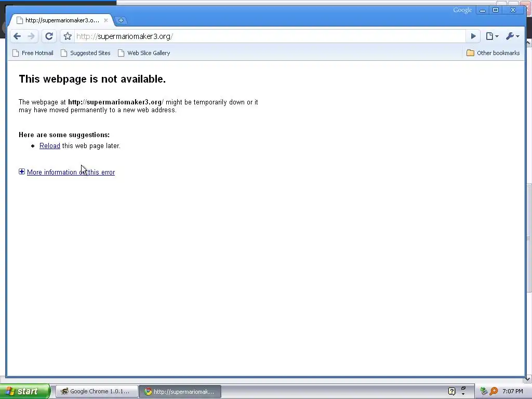Image resolution: width=532 pixels, height=399 pixels.
Task: Click the vertical scrollbar thumb on the right
Action: click(528, 237)
